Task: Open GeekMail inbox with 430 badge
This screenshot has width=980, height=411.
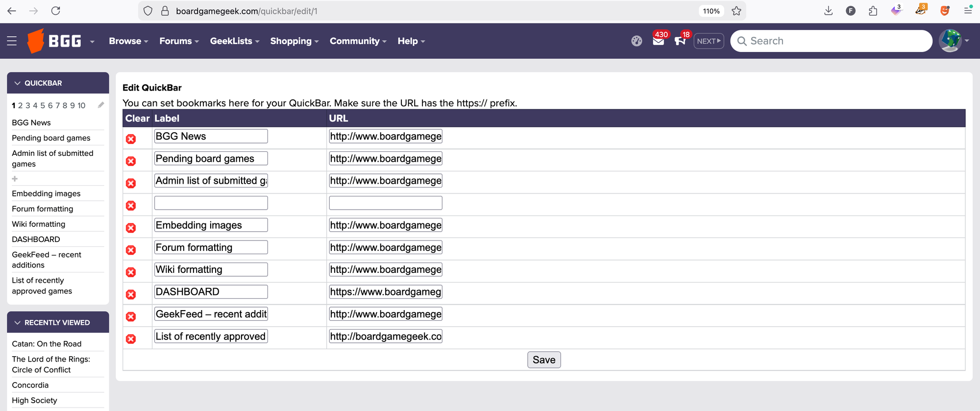Action: [659, 41]
